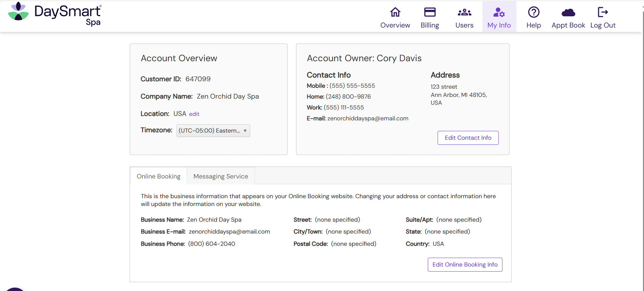Click the Log Out exit icon
This screenshot has width=644, height=291.
click(603, 12)
